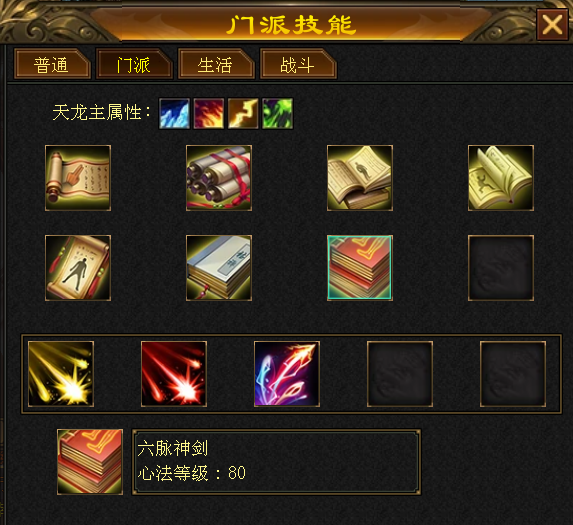
Task: Select the fire attribute icon
Action: click(x=209, y=113)
